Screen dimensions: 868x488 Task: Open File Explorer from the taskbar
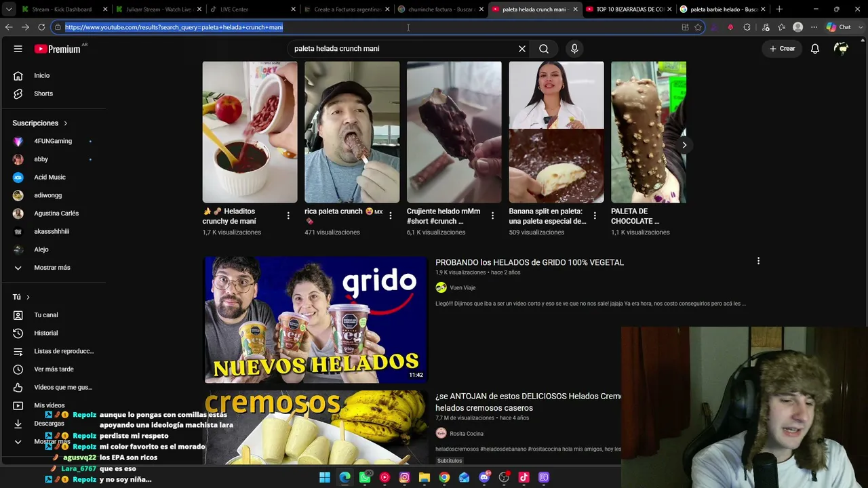coord(425,477)
